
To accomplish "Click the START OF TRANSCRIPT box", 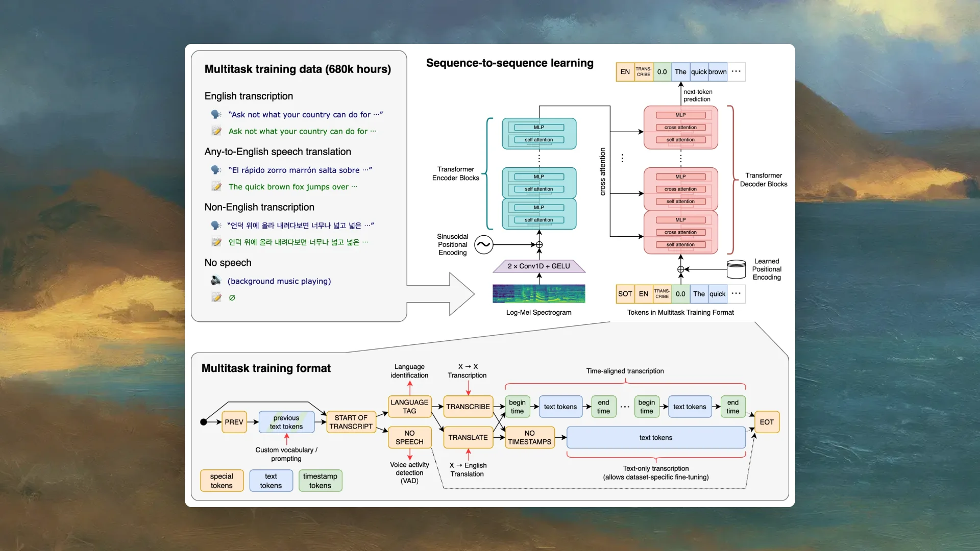I will point(351,422).
